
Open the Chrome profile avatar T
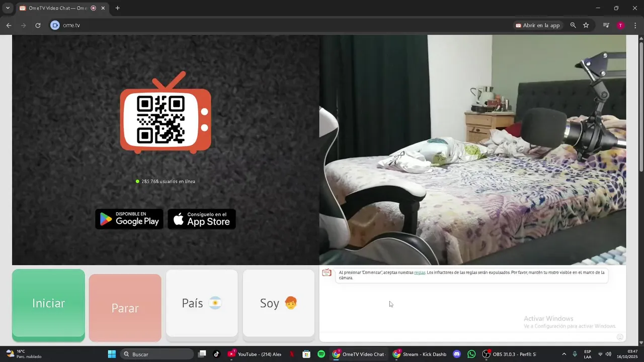(x=621, y=25)
